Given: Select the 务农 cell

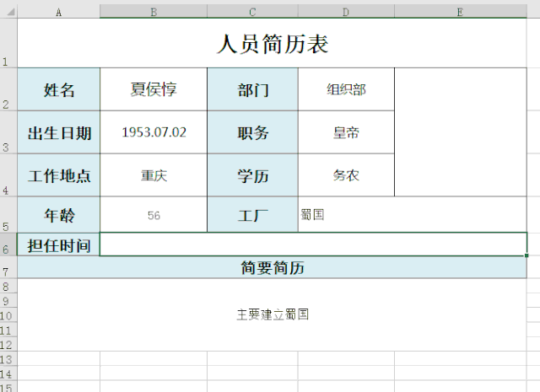Looking at the screenshot, I should click(346, 175).
